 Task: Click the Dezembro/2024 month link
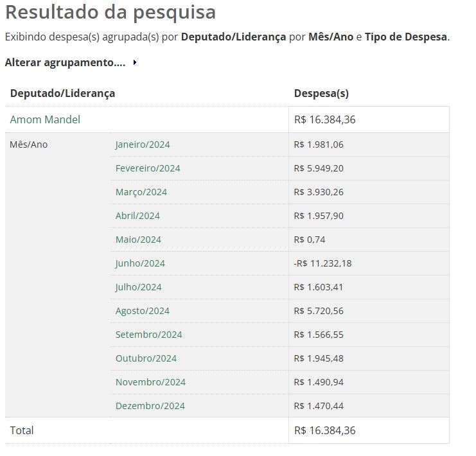(x=150, y=406)
